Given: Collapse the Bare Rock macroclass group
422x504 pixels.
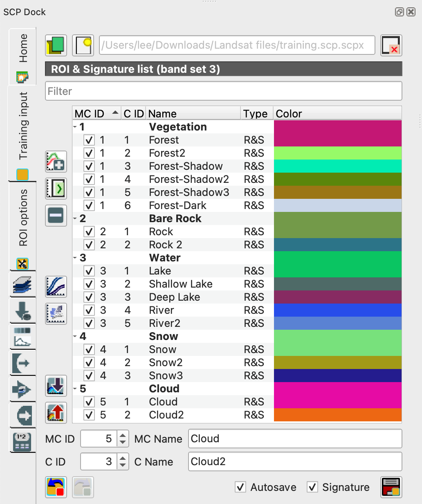Looking at the screenshot, I should pos(75,218).
